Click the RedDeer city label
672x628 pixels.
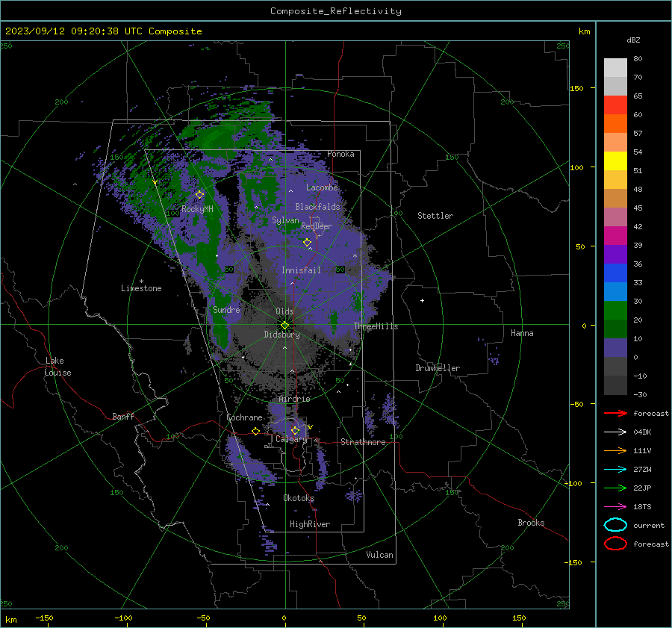coord(317,226)
